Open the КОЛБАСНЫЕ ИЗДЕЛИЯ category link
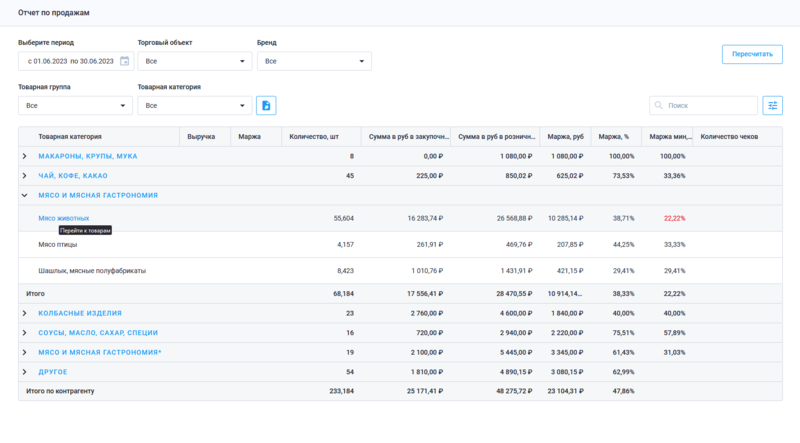The height and width of the screenshot is (443, 800). pos(80,313)
